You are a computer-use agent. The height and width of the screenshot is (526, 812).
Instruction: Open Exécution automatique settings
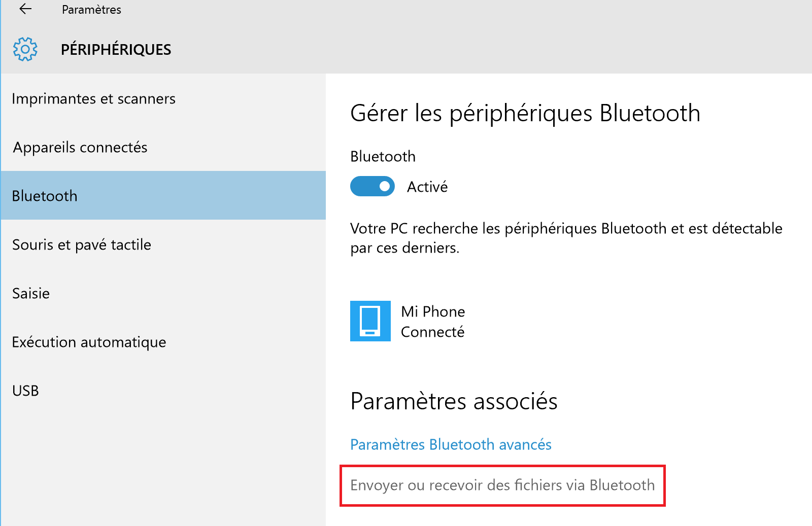89,342
